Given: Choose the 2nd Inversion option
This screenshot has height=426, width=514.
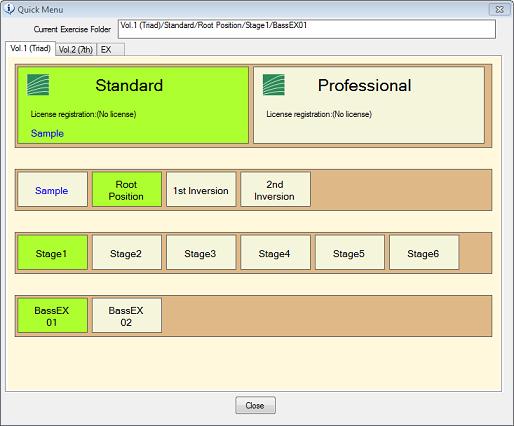Looking at the screenshot, I should click(275, 189).
